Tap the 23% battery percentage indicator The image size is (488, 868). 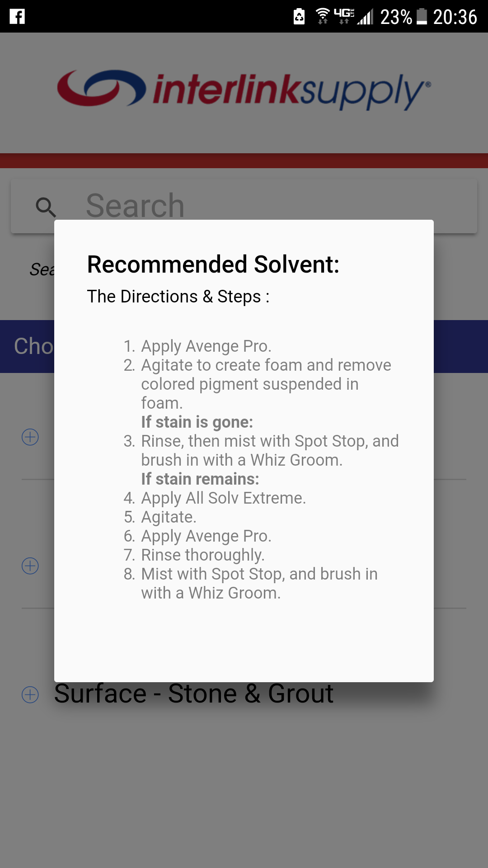coord(395,17)
